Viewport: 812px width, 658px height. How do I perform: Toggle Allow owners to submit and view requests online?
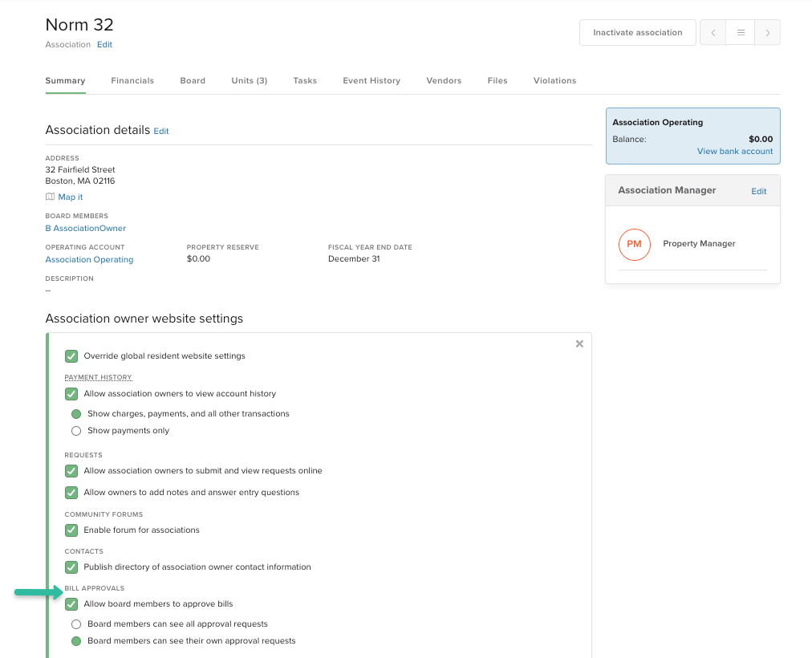[71, 471]
